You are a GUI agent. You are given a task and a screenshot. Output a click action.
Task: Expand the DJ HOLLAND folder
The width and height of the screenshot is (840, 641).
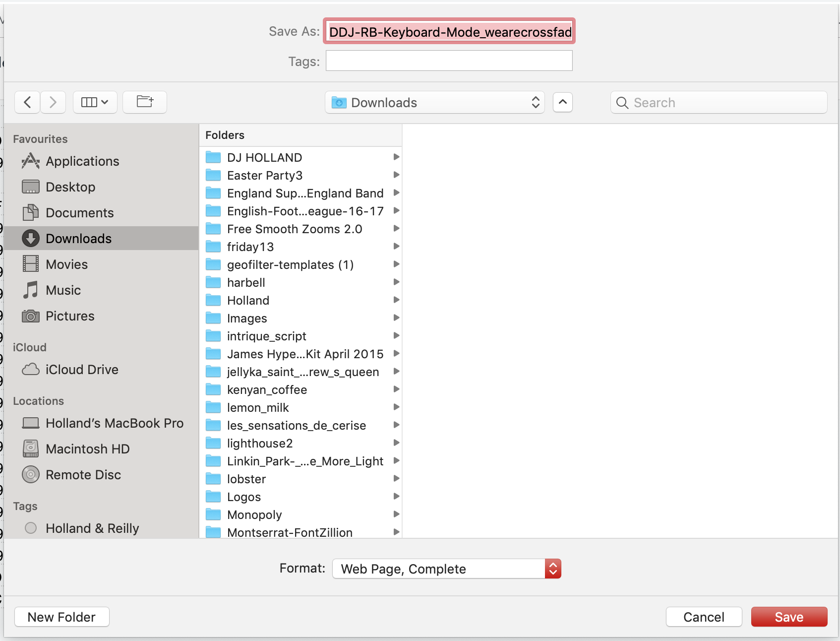click(396, 157)
